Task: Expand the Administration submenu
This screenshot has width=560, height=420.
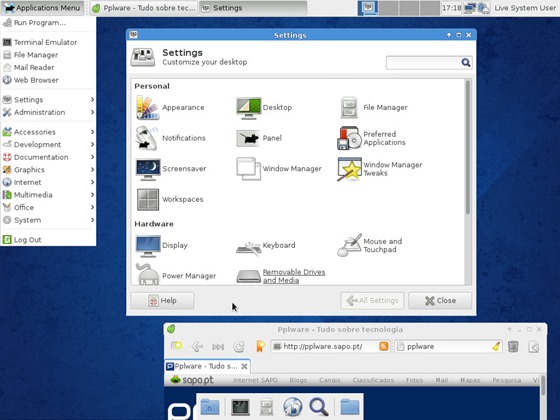Action: point(48,112)
